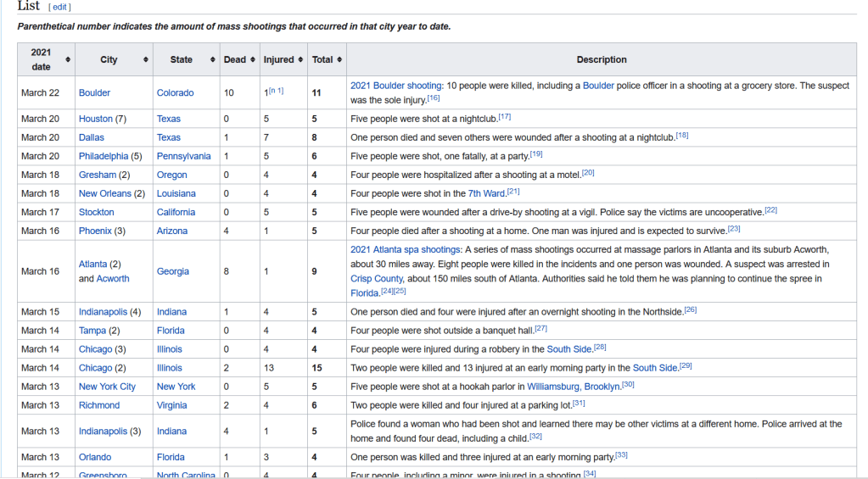Sort table by Dead column arrows
Screen dimensions: 868x479
click(253, 60)
